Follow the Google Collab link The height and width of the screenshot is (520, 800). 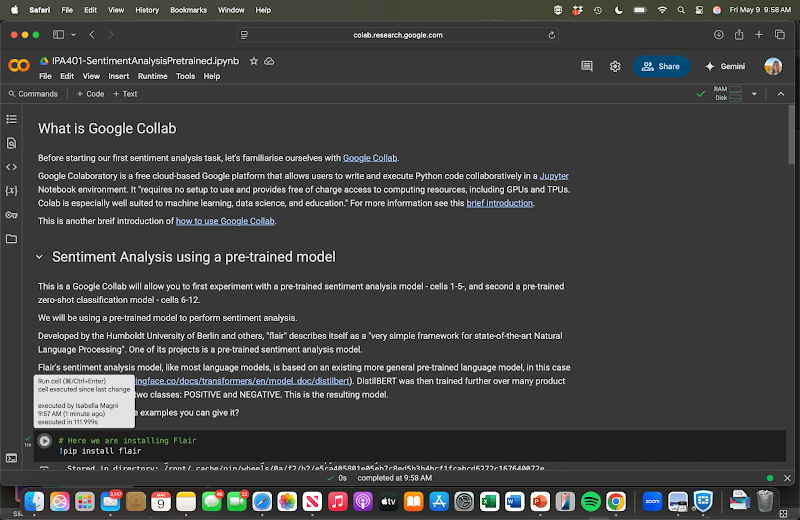click(x=370, y=158)
